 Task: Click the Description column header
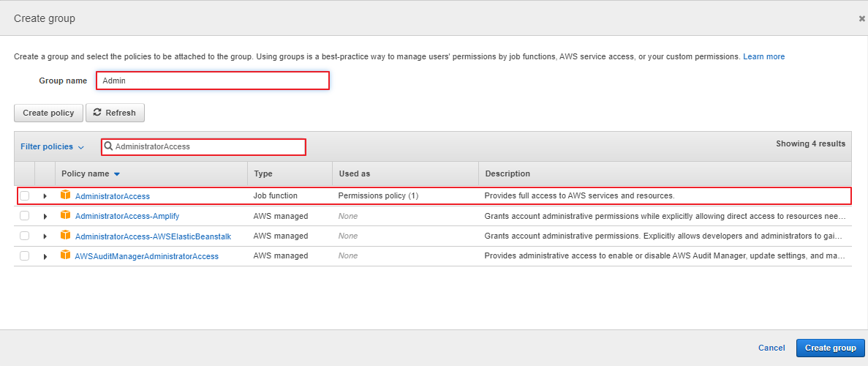507,173
